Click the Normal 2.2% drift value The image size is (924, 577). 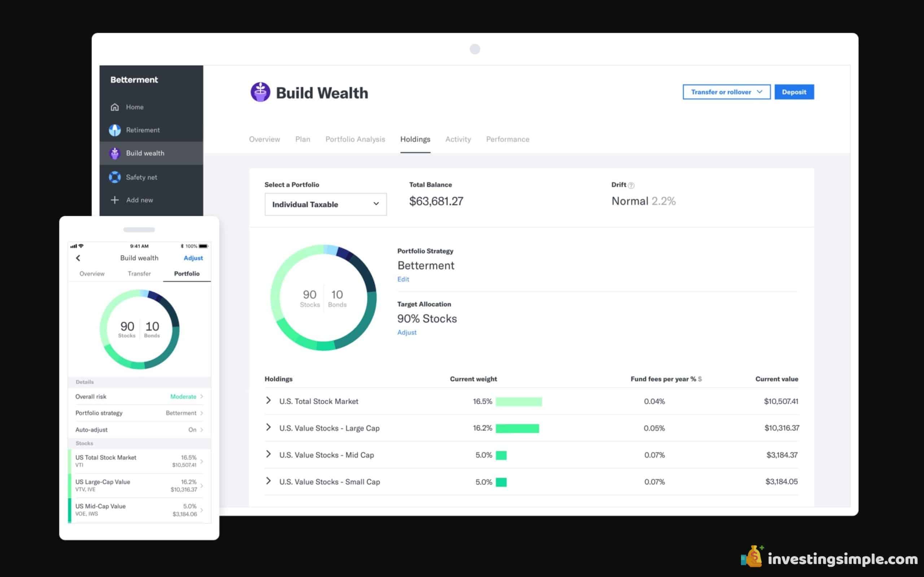point(644,201)
